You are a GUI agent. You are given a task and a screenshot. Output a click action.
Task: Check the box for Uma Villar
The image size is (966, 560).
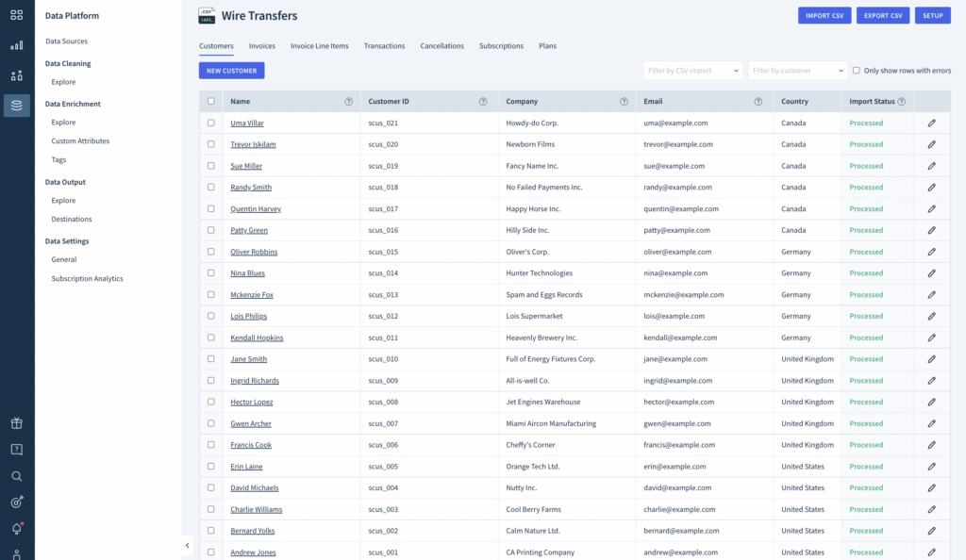point(211,123)
